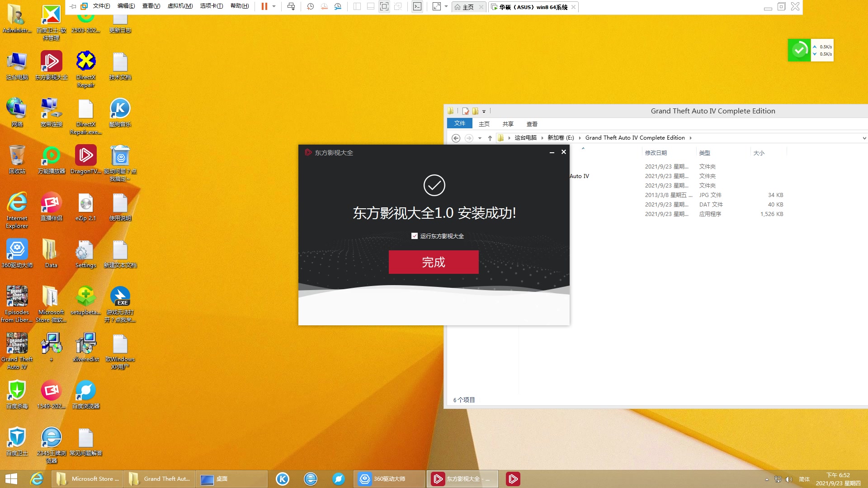The image size is (868, 488).
Task: Open 编辑 menu in VMware toolbar
Action: coord(126,6)
